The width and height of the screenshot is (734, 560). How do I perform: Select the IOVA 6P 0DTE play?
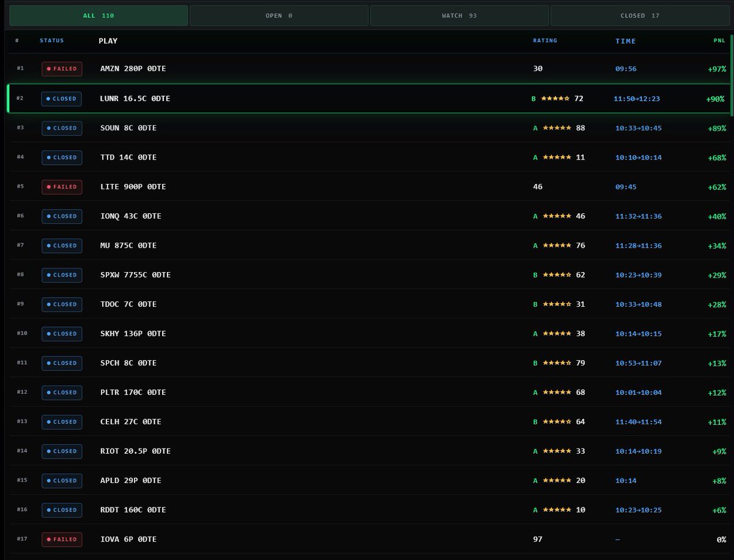[x=128, y=539]
